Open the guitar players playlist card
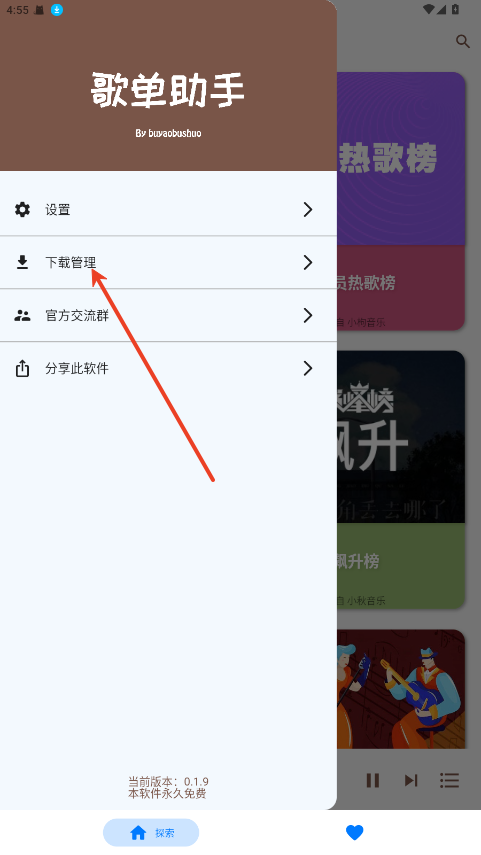 coord(401,689)
